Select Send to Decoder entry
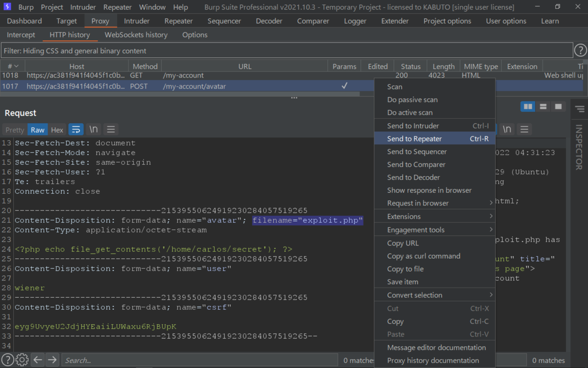This screenshot has height=368, width=588. (434, 177)
